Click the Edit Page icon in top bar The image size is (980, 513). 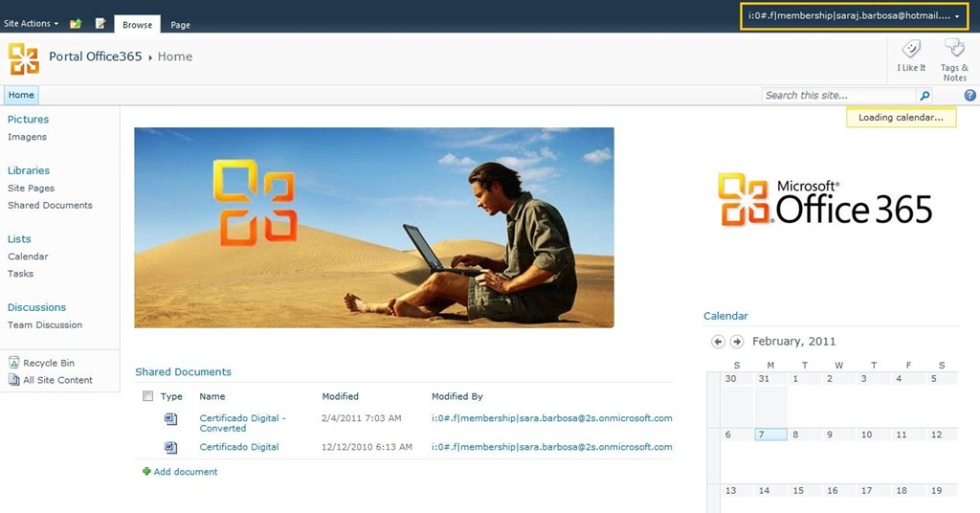pyautogui.click(x=100, y=24)
